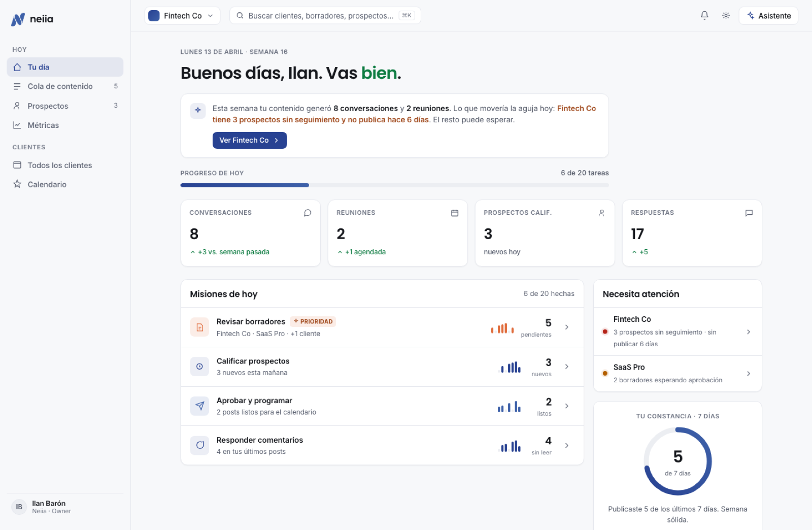
Task: Click the Prospectos calif. person icon
Action: click(x=601, y=213)
